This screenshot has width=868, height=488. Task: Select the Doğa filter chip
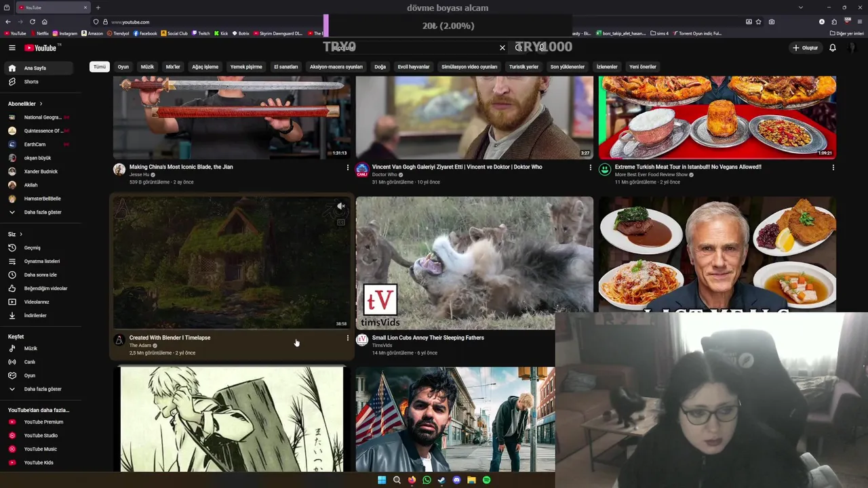[x=380, y=67]
